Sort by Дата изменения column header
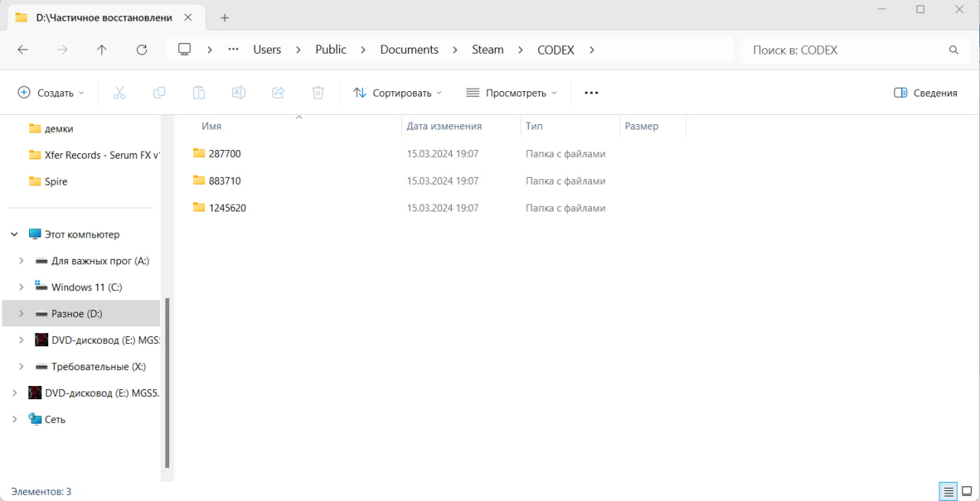Image resolution: width=980 pixels, height=501 pixels. (x=444, y=126)
